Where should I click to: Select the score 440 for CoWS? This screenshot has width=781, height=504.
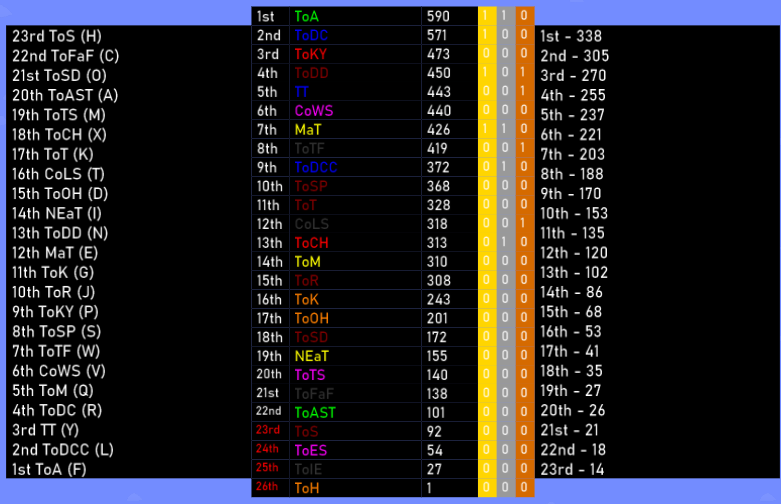click(x=438, y=111)
